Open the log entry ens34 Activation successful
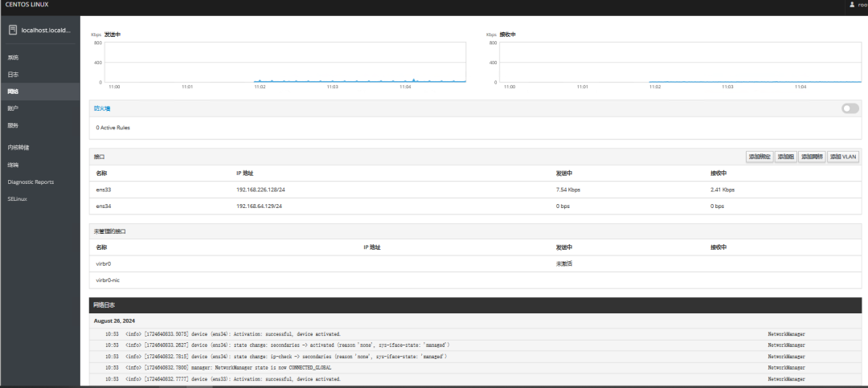Screen dimensions: 868x388 [476, 334]
